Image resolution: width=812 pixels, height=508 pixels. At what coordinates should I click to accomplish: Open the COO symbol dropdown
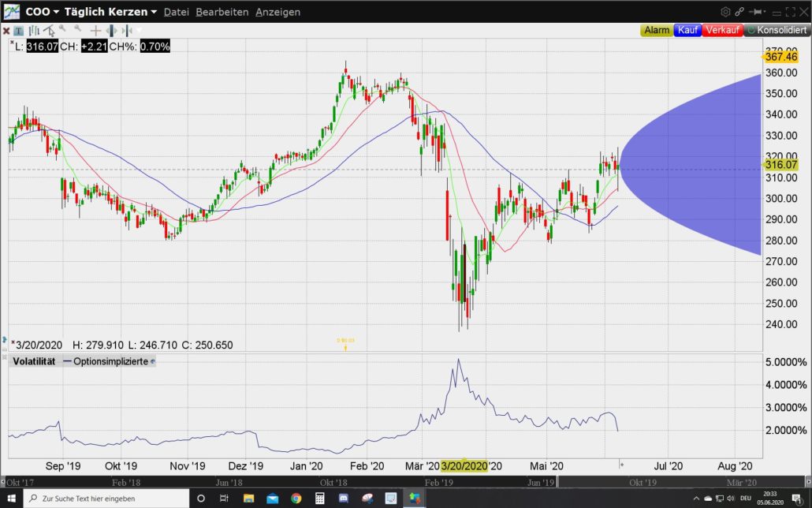[38, 12]
